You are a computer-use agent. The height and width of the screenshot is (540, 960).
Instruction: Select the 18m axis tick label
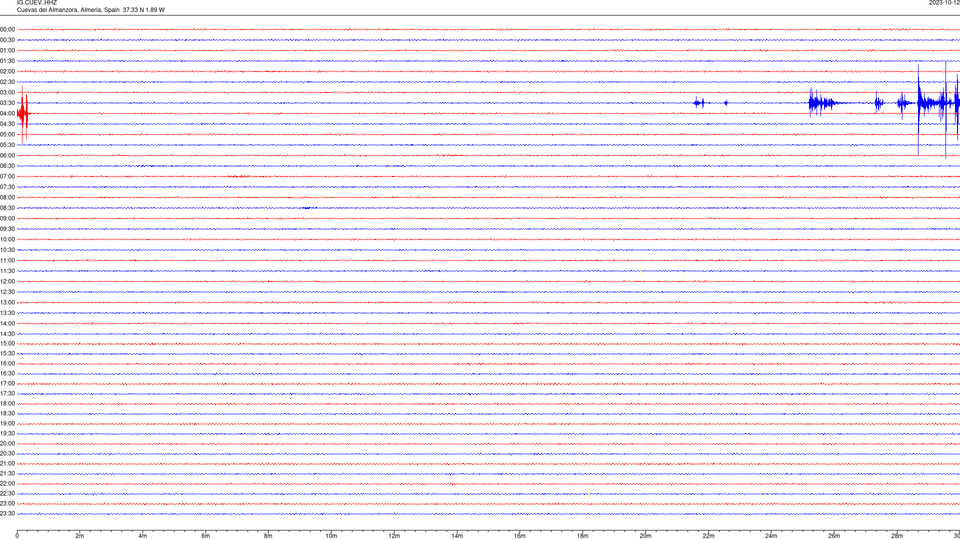click(583, 536)
